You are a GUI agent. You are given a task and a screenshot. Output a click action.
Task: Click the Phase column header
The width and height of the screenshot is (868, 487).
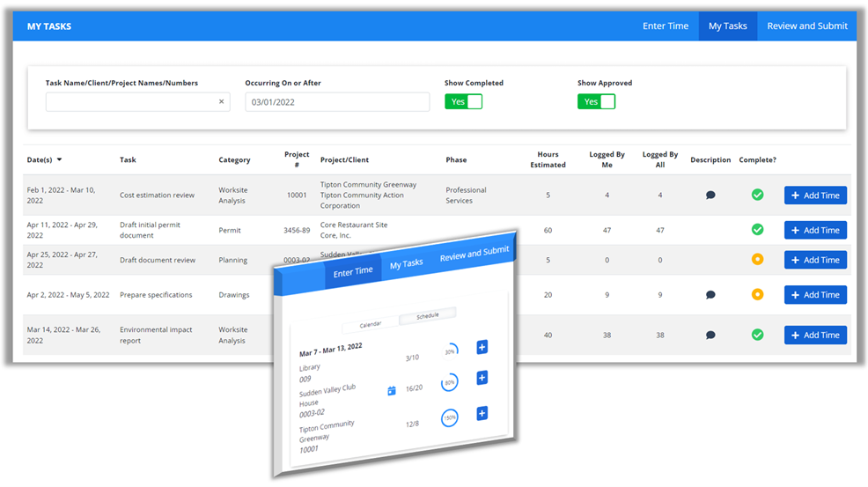tap(456, 159)
